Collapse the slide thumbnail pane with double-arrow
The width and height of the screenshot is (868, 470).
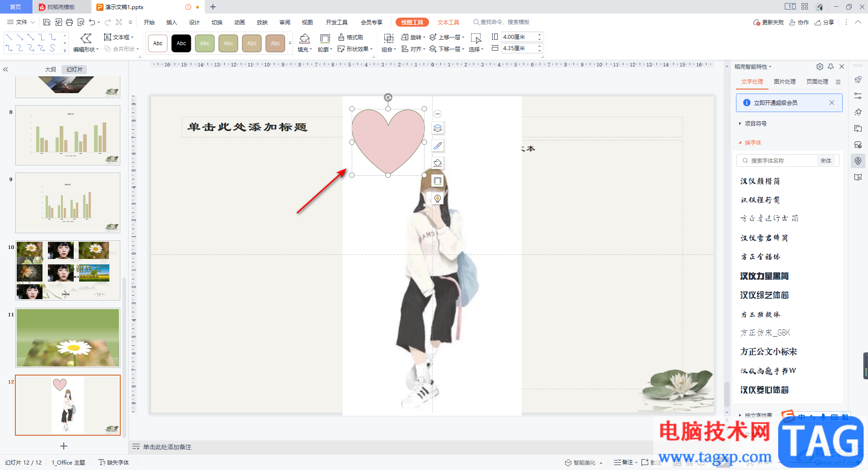click(x=5, y=70)
